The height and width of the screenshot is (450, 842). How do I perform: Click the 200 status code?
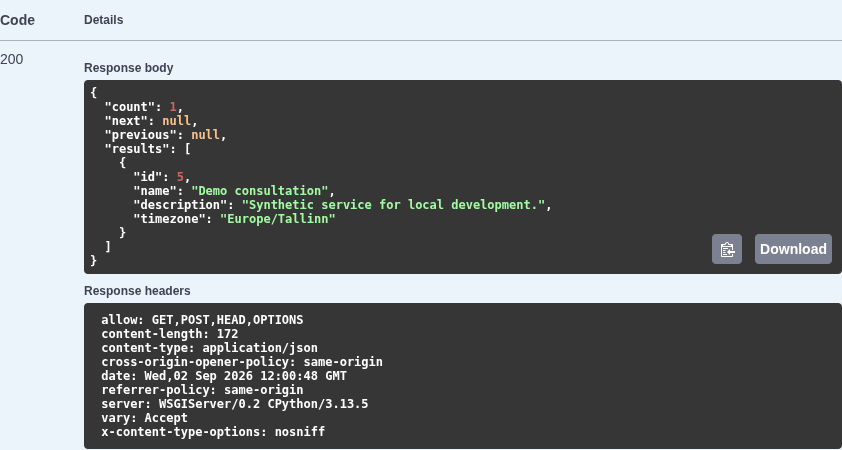(x=12, y=60)
